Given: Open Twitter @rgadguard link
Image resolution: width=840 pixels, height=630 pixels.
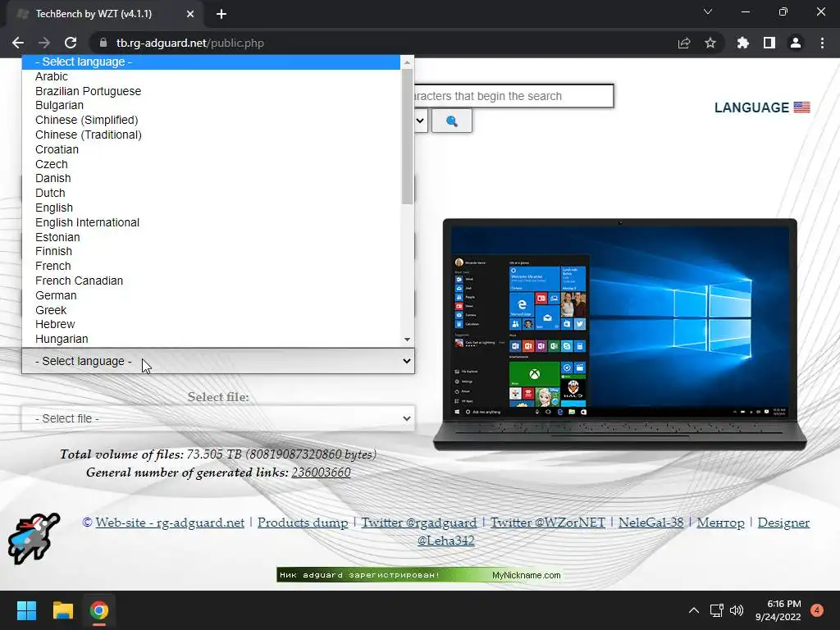Looking at the screenshot, I should point(419,523).
